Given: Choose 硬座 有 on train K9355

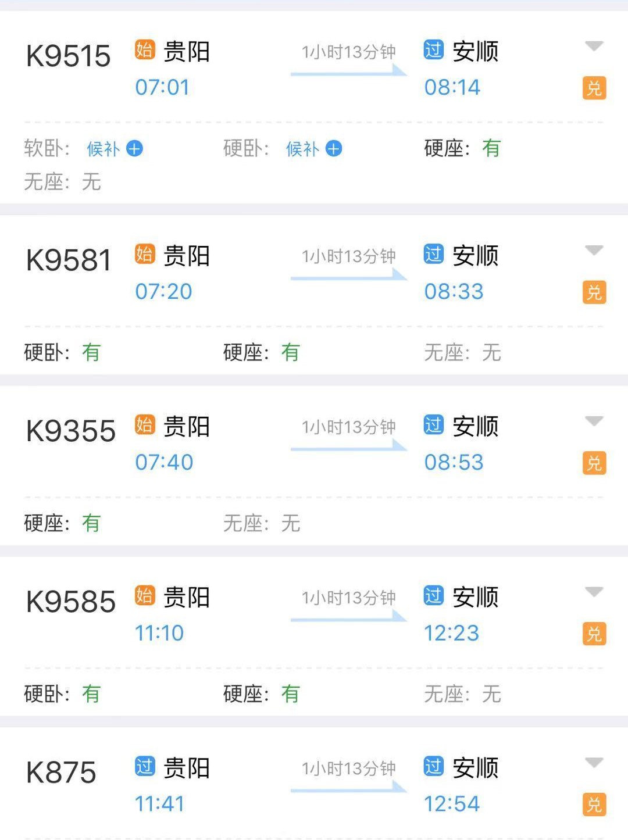Looking at the screenshot, I should [91, 523].
